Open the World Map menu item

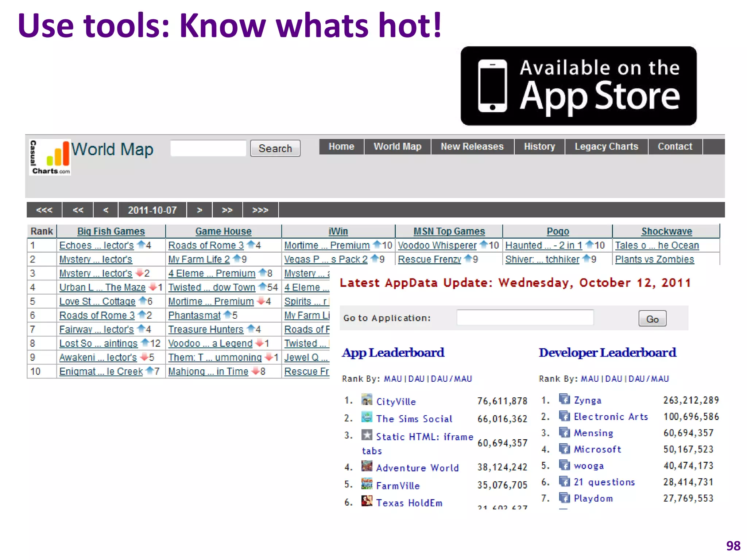click(398, 147)
